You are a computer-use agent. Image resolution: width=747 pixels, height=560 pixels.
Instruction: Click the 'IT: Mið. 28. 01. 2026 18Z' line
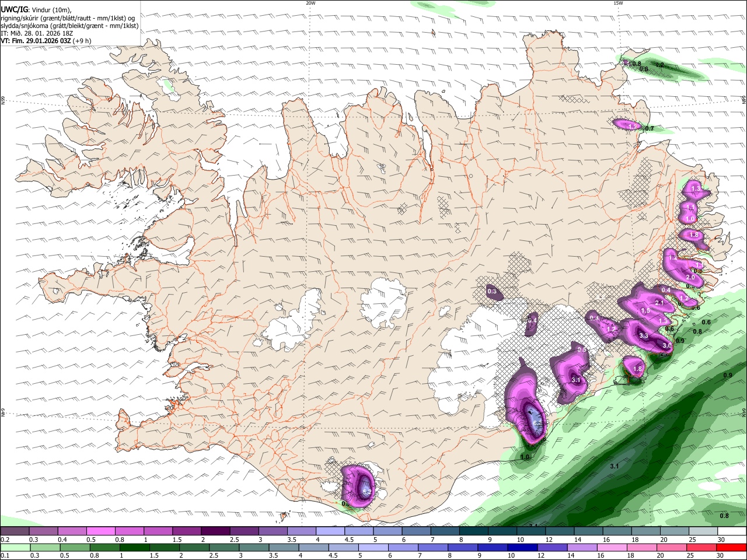pyautogui.click(x=37, y=33)
